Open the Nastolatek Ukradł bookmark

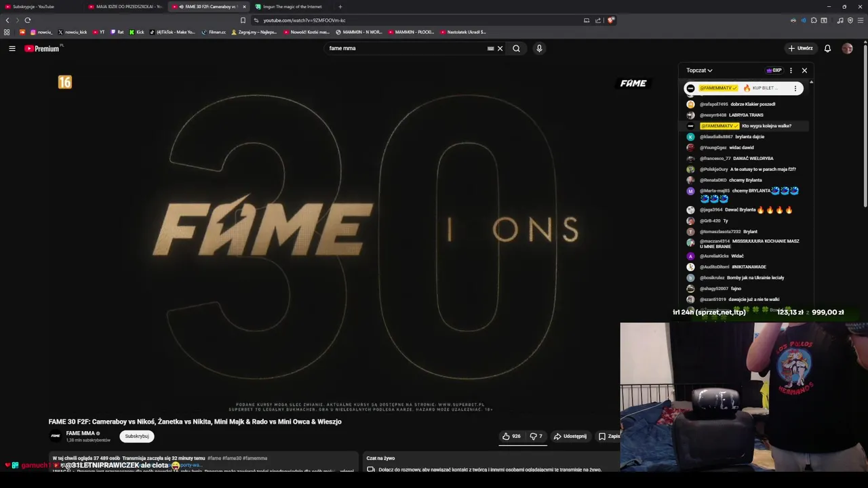(463, 32)
